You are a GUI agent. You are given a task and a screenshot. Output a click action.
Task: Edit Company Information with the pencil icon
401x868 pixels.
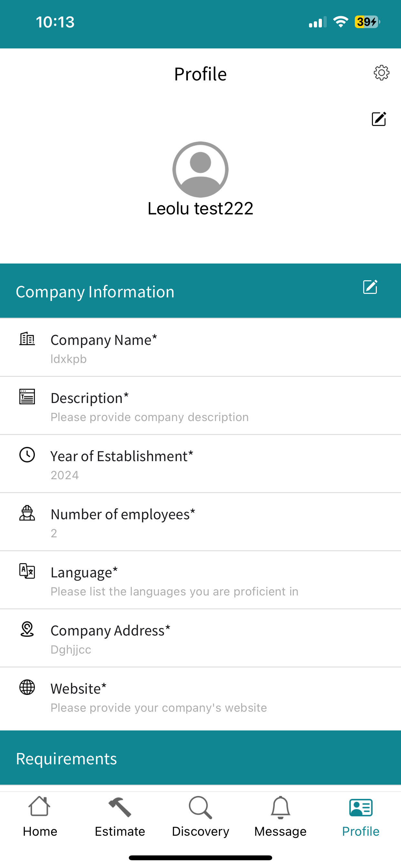click(x=370, y=287)
